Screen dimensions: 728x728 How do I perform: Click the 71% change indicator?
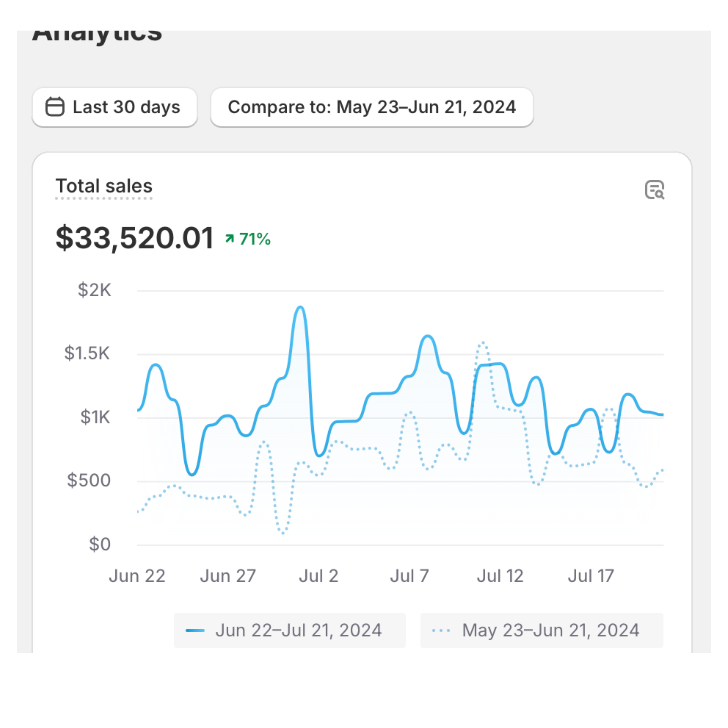255,239
